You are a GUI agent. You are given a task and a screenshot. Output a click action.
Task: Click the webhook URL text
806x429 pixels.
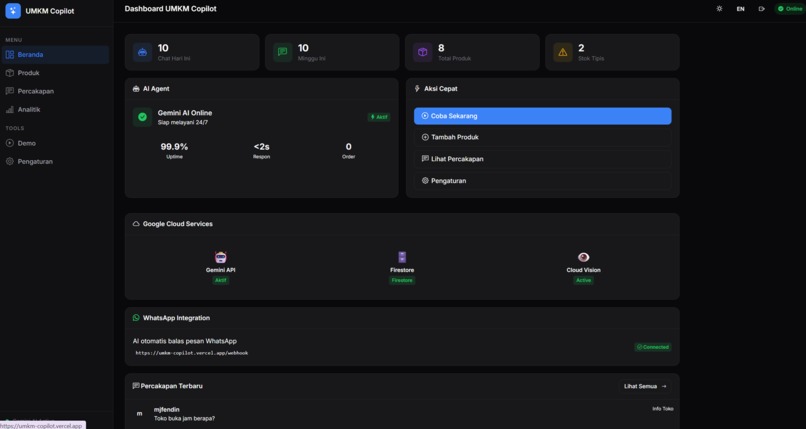192,353
